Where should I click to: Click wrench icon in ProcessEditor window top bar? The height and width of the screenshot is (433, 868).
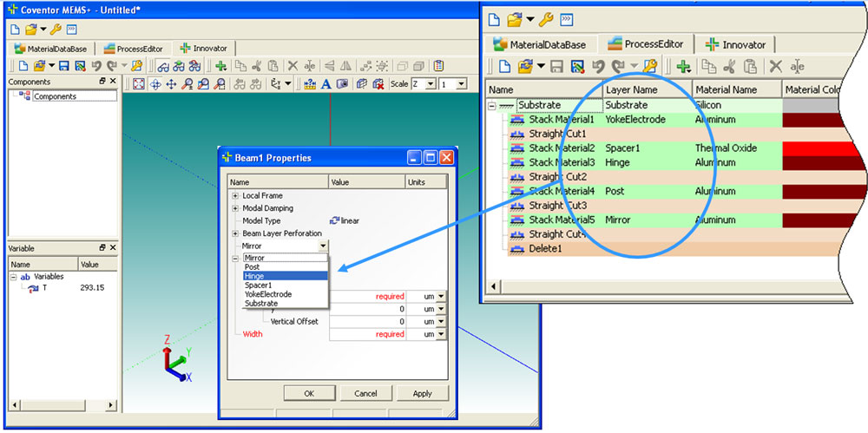point(546,20)
